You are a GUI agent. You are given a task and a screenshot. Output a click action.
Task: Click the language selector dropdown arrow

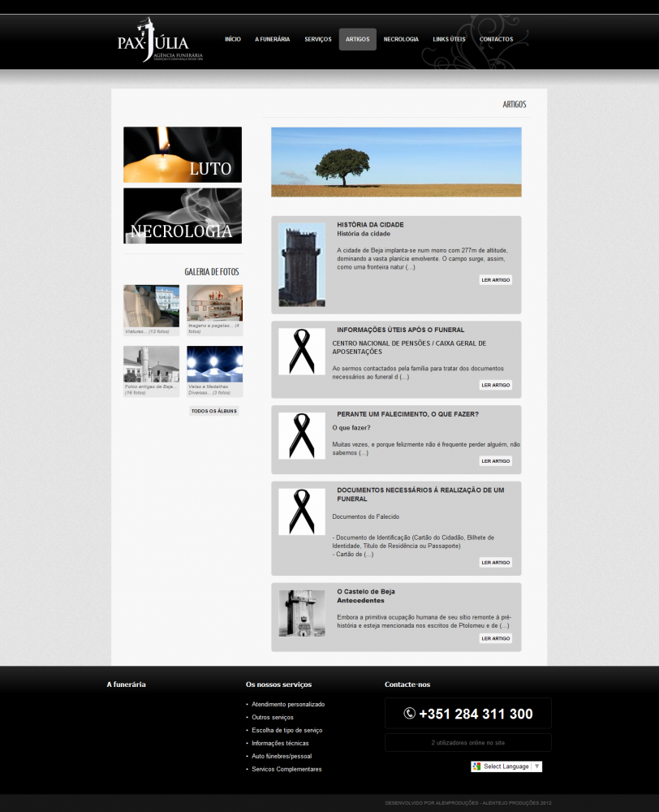point(536,767)
